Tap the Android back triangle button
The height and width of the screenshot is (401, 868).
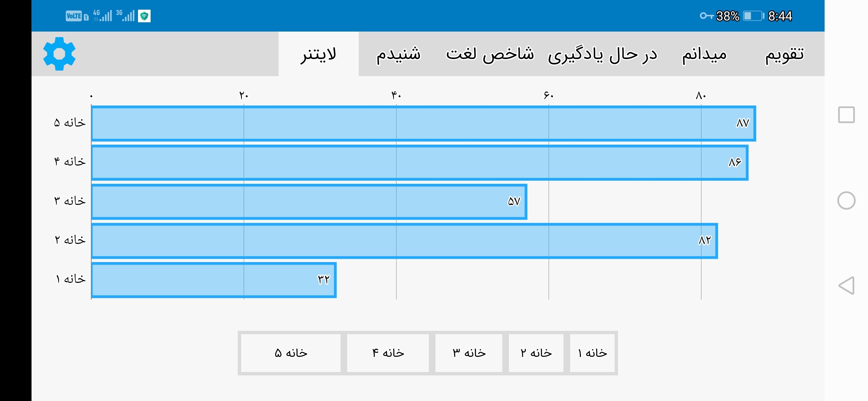[x=846, y=286]
